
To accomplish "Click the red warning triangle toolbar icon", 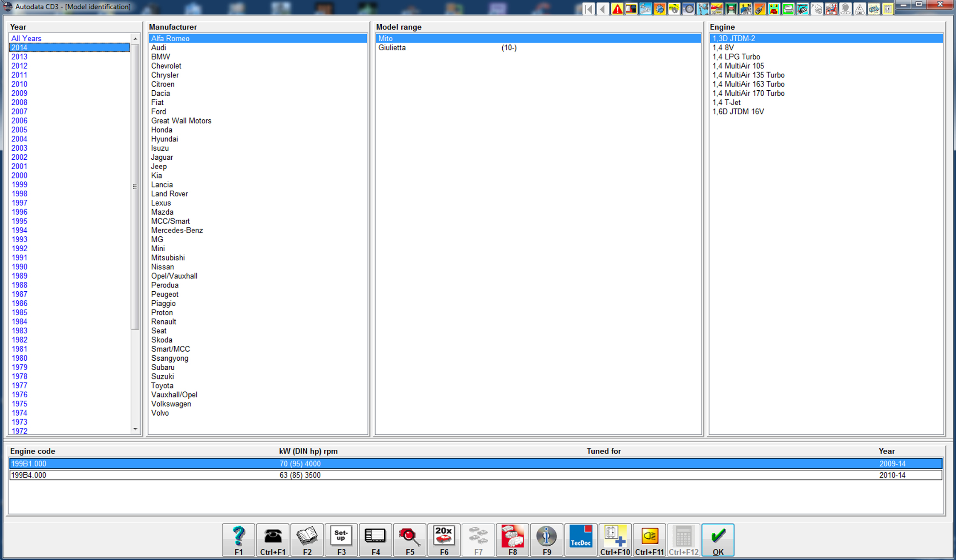I will pos(617,9).
